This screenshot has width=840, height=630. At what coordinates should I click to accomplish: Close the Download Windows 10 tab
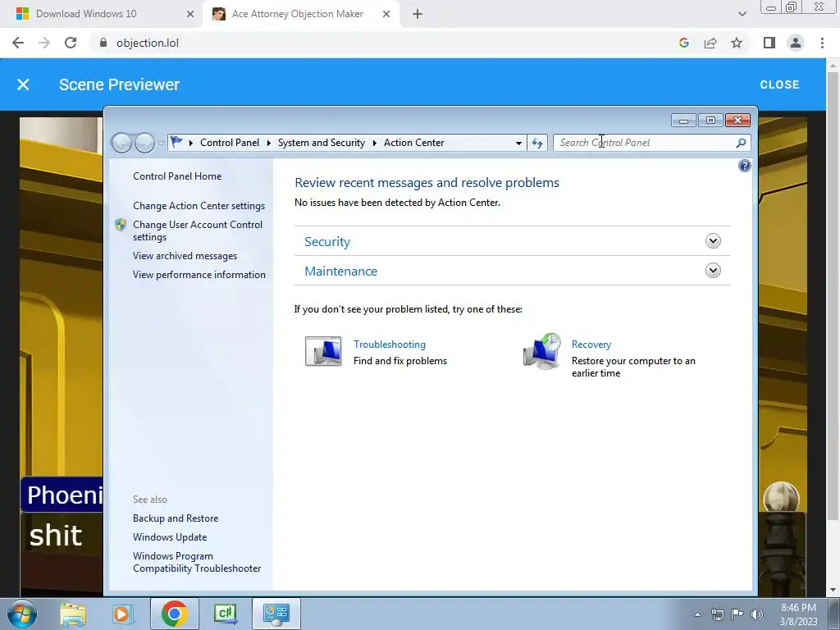click(x=189, y=14)
